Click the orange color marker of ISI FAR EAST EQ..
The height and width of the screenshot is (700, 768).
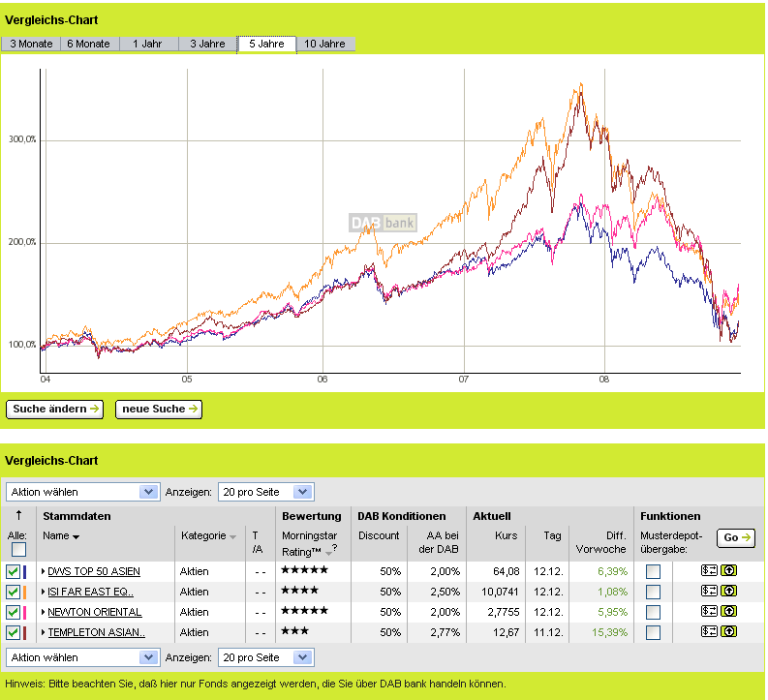tap(24, 592)
